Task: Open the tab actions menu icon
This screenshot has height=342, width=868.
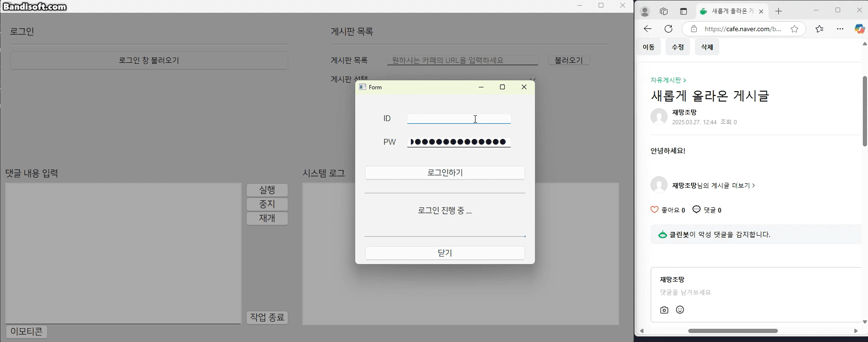Action: tap(684, 11)
